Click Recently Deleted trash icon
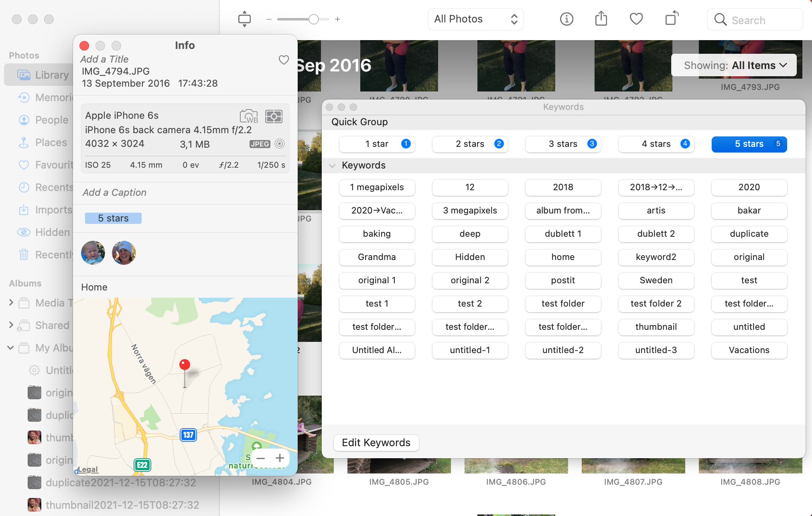This screenshot has width=812, height=516. pyautogui.click(x=24, y=254)
